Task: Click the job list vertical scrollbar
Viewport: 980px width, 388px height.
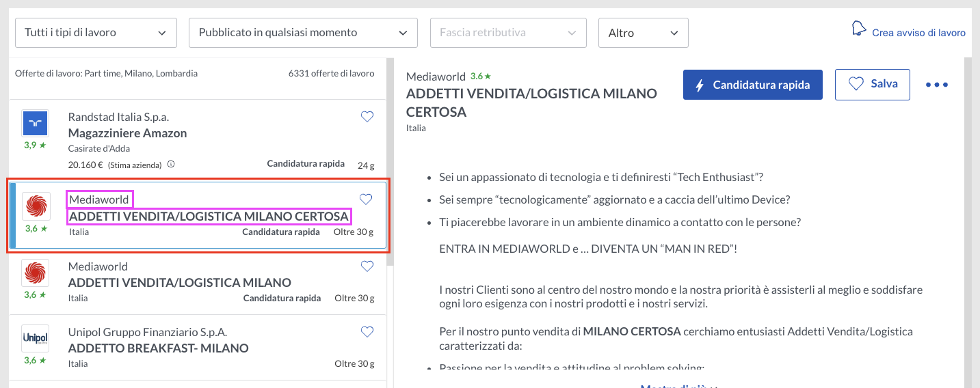Action: pos(388,205)
